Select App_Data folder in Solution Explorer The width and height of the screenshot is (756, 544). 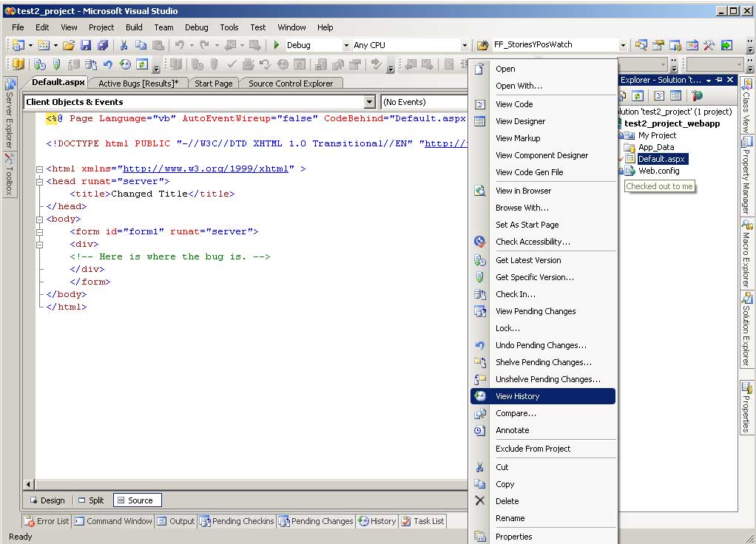click(655, 147)
